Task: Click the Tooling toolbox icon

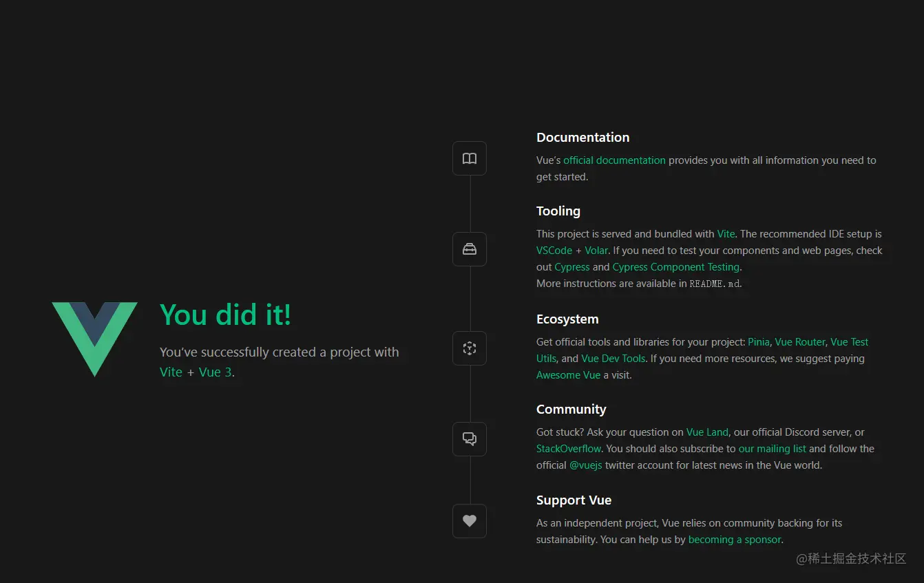Action: tap(470, 249)
